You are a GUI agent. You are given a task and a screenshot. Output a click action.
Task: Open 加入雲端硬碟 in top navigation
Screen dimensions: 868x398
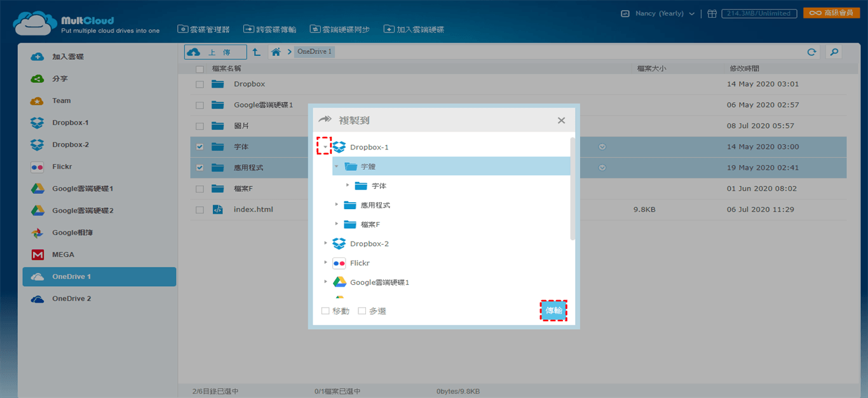414,29
